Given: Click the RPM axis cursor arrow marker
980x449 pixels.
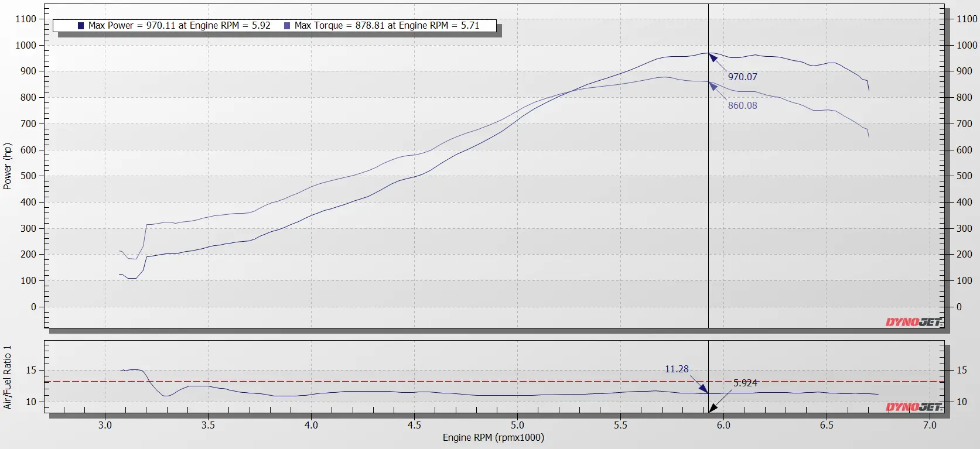Looking at the screenshot, I should point(713,408).
